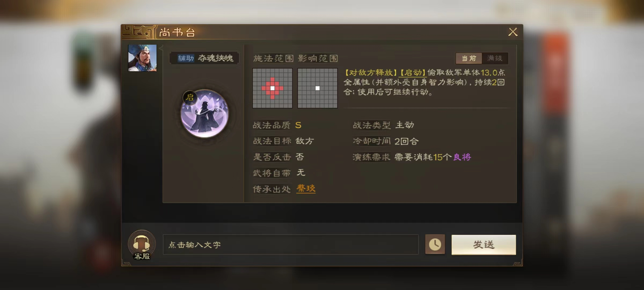Click the 点击输入文字 message field
This screenshot has width=644, height=290.
[291, 245]
